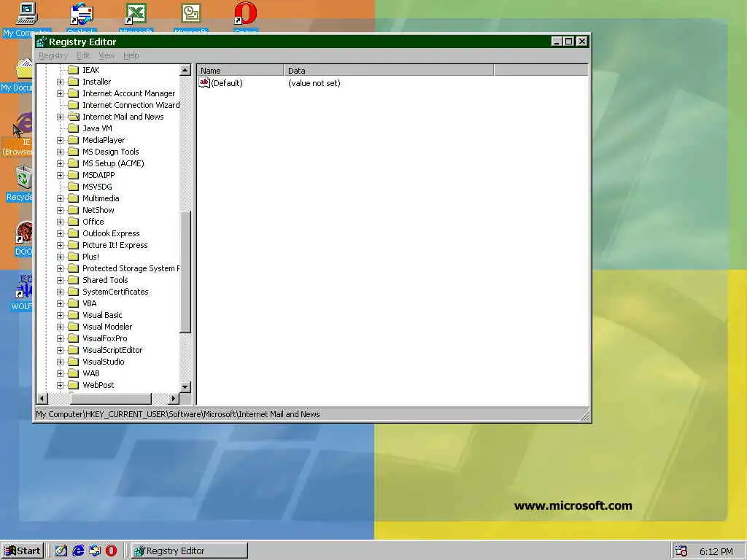This screenshot has width=747, height=560.
Task: Click tree scrollbar up arrow
Action: click(185, 70)
